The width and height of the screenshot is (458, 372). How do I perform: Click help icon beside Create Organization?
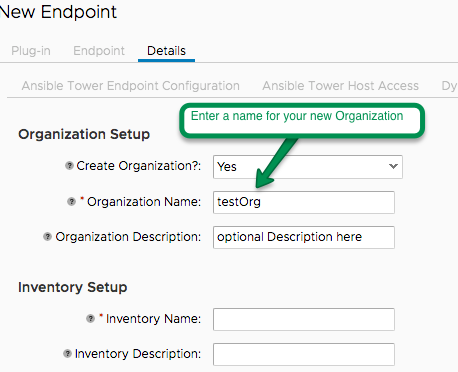point(69,166)
